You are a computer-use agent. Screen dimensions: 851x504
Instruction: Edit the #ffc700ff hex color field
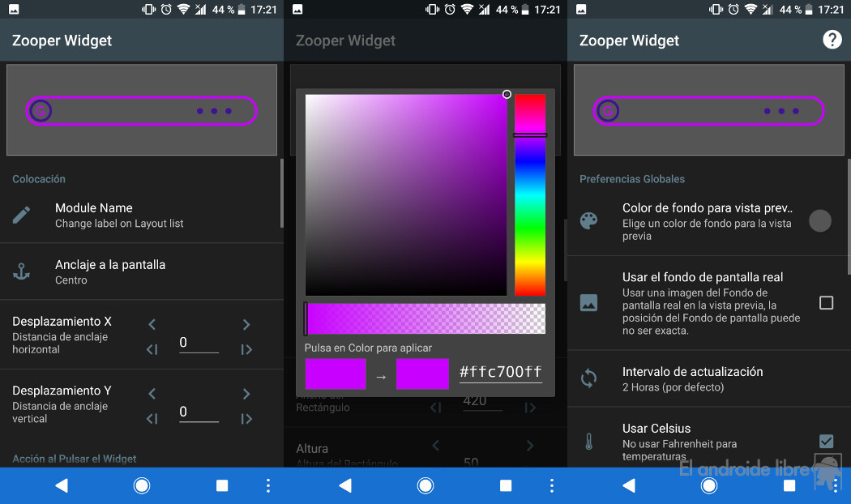click(500, 372)
